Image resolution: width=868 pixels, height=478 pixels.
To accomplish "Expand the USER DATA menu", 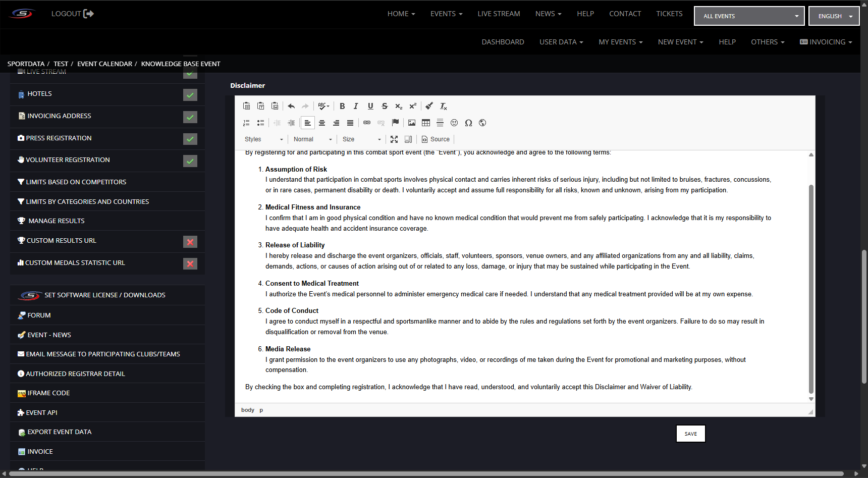I will point(561,42).
